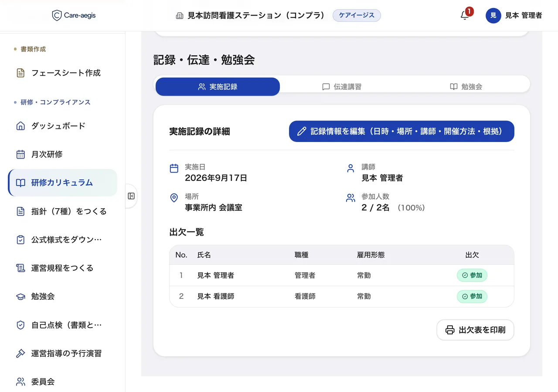Switch to the 伝達講習 tab
The width and height of the screenshot is (558, 392).
(x=342, y=87)
